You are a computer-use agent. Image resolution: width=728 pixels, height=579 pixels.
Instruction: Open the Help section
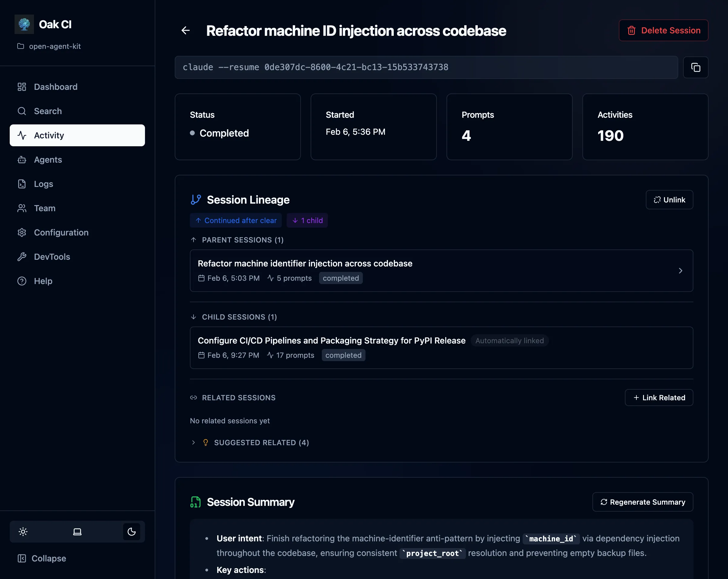(x=43, y=281)
